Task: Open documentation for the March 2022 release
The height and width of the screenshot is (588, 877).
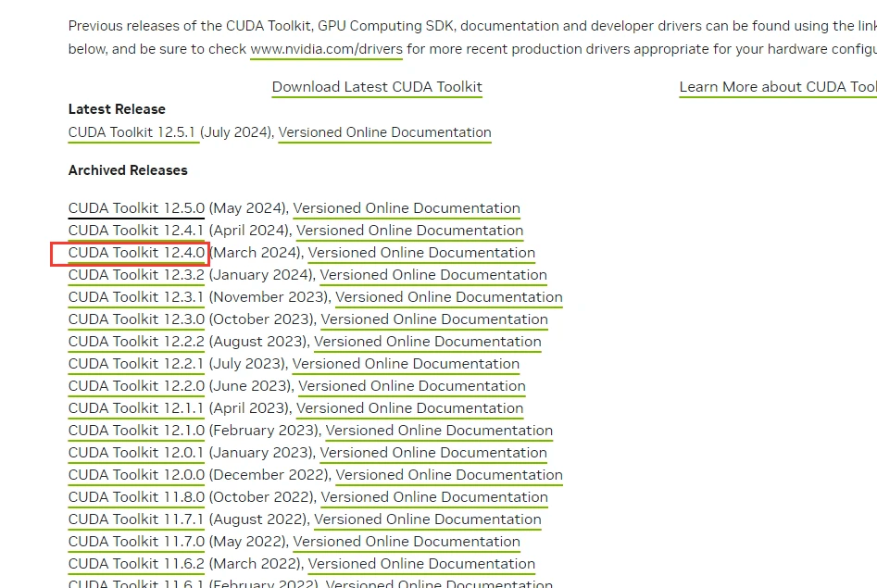Action: point(421,564)
